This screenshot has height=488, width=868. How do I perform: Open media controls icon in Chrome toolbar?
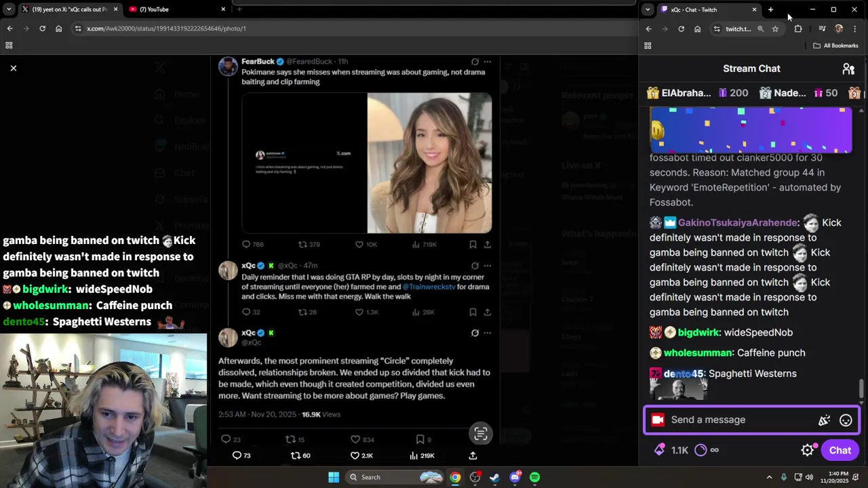click(822, 28)
